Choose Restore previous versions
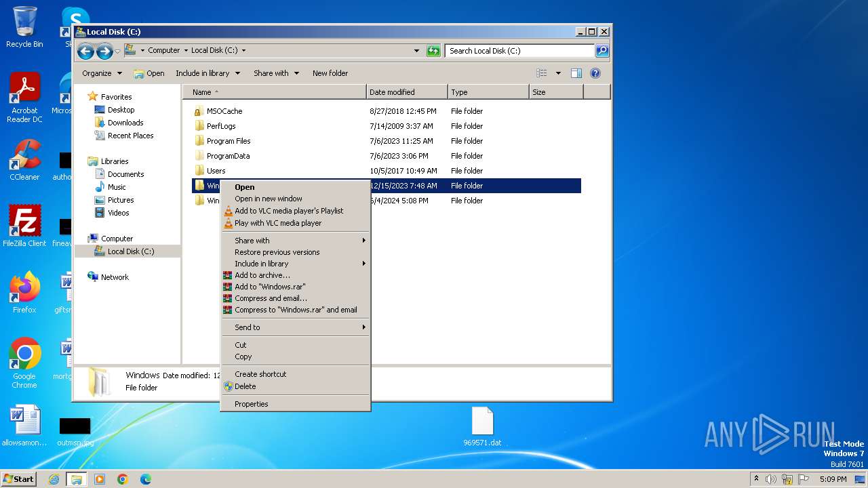The width and height of the screenshot is (868, 488). coord(296,252)
